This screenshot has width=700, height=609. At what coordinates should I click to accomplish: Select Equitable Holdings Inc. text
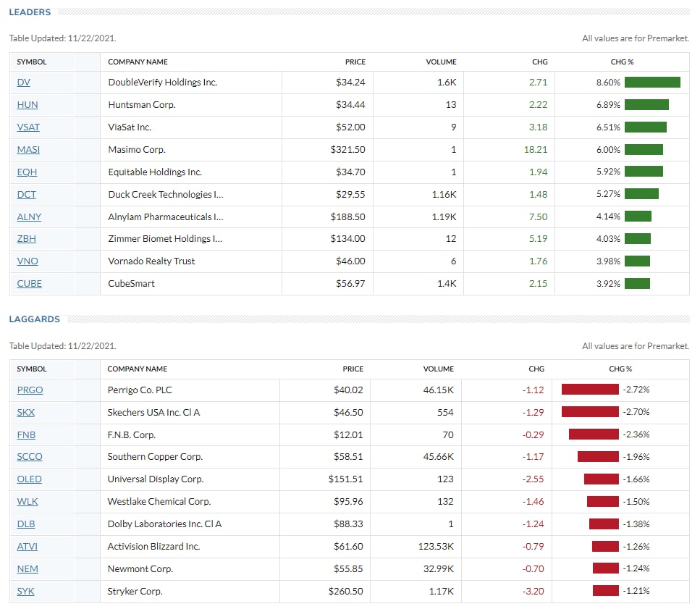click(x=155, y=172)
